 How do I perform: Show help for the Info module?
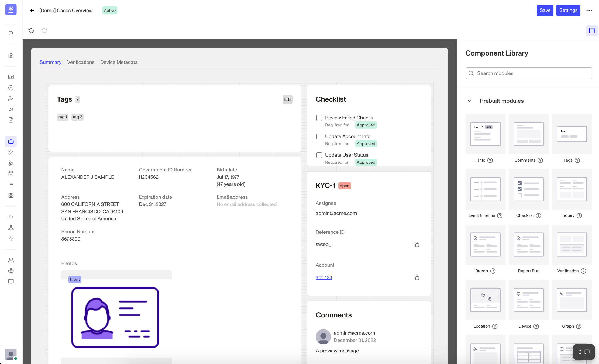(x=490, y=160)
